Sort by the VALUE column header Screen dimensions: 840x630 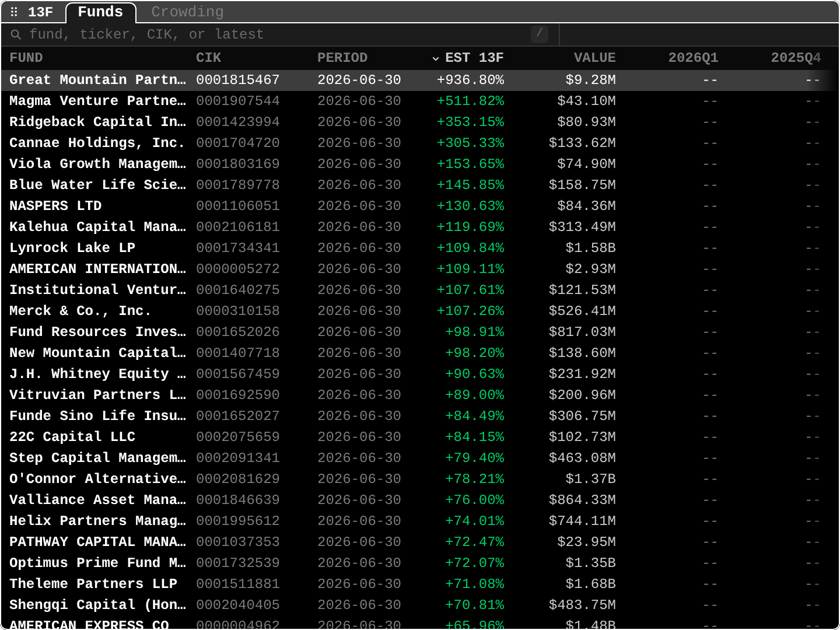(594, 58)
